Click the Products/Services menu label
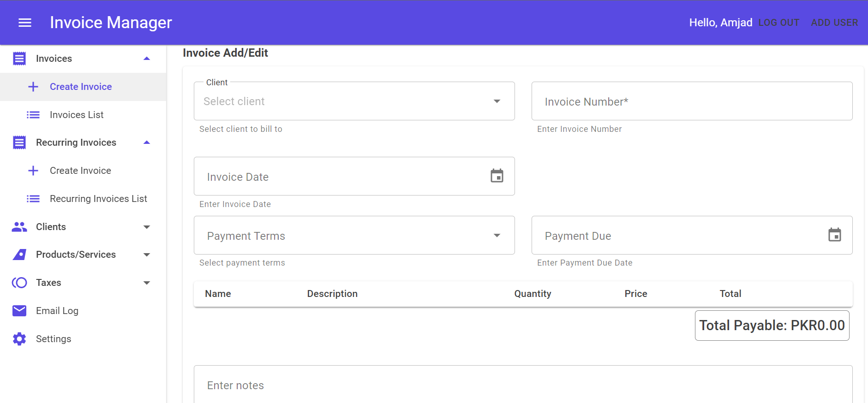 76,255
